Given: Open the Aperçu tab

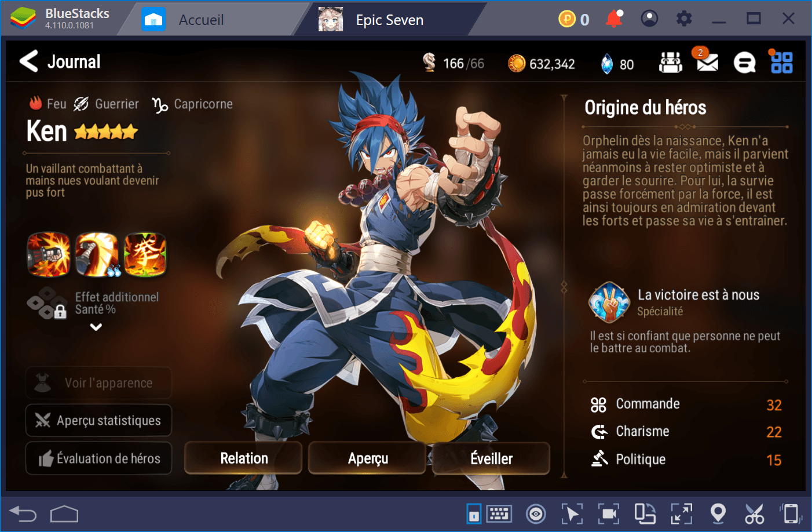Looking at the screenshot, I should pyautogui.click(x=368, y=458).
